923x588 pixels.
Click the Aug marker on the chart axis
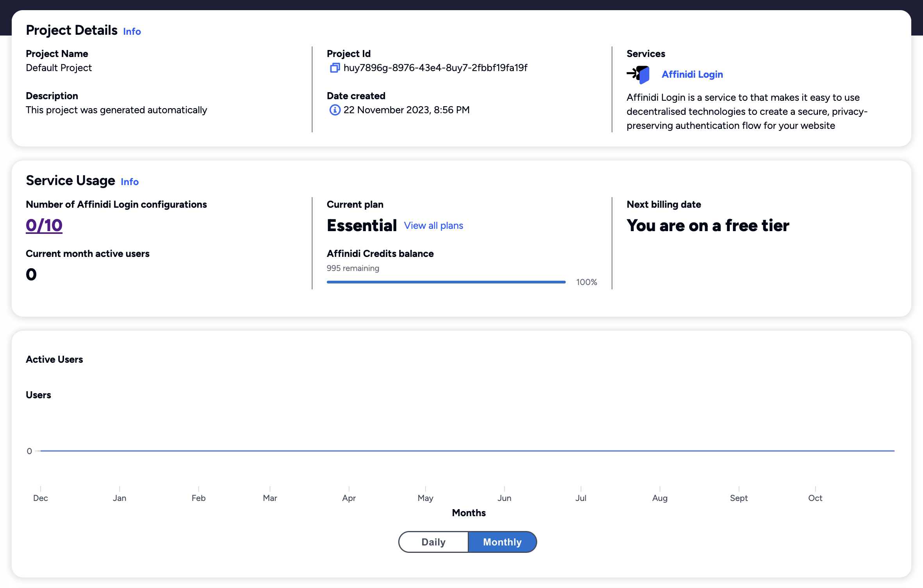coord(660,498)
